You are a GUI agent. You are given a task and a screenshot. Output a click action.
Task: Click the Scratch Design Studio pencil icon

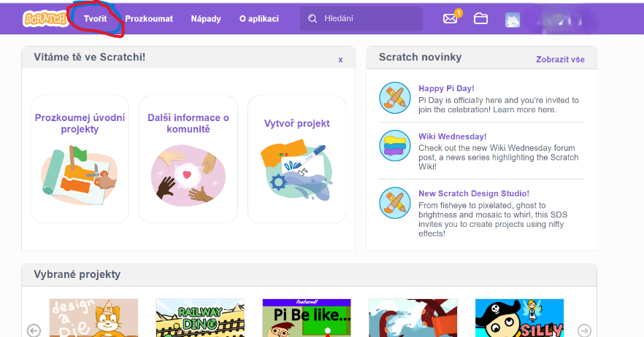click(395, 203)
